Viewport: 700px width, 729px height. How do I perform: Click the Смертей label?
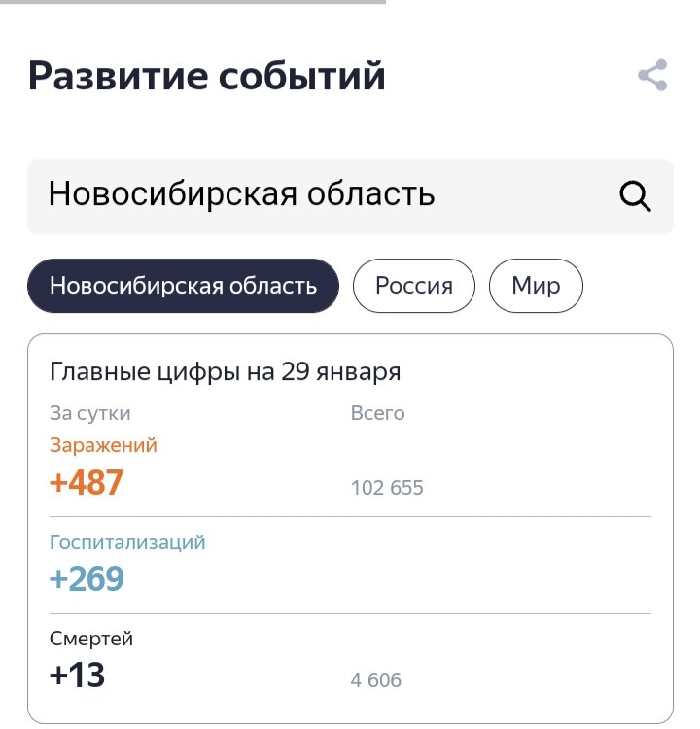(x=91, y=639)
